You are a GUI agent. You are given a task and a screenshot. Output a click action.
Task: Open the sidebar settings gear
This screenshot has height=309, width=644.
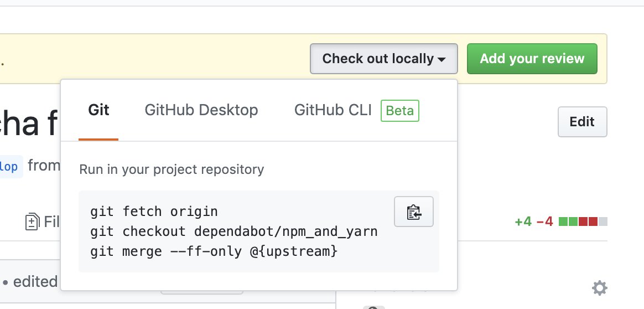click(599, 288)
